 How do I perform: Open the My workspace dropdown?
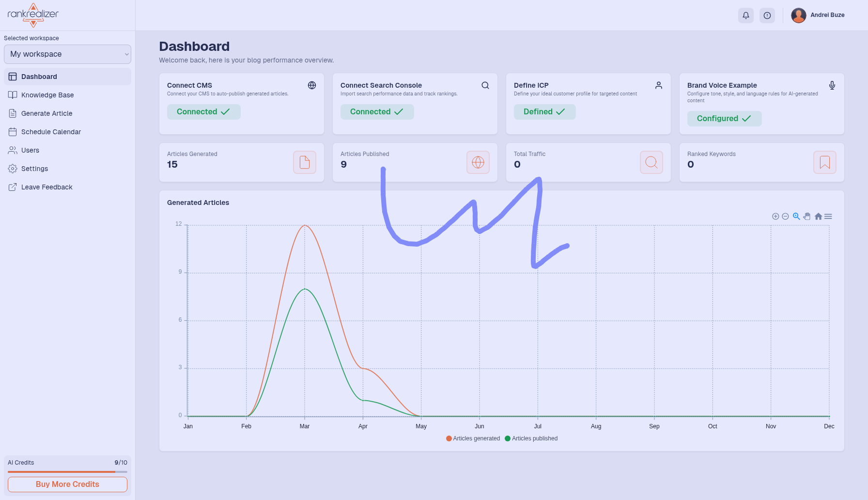[x=67, y=54]
